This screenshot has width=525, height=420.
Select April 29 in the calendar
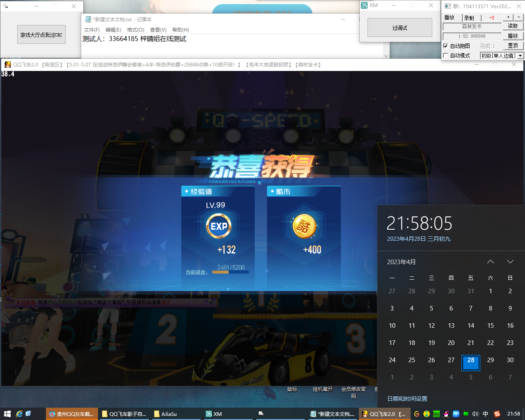tap(491, 360)
